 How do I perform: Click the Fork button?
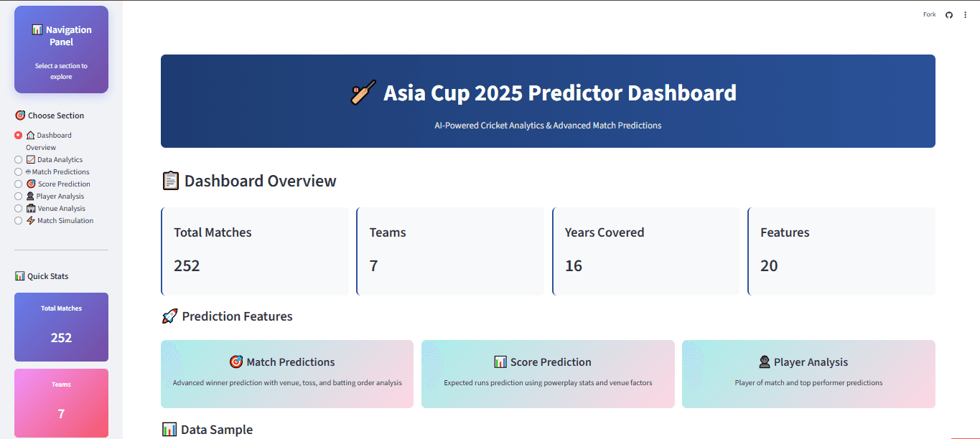[928, 14]
